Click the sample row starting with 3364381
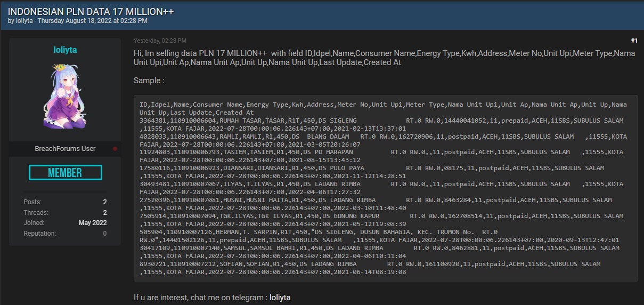The image size is (644, 305). (x=381, y=125)
